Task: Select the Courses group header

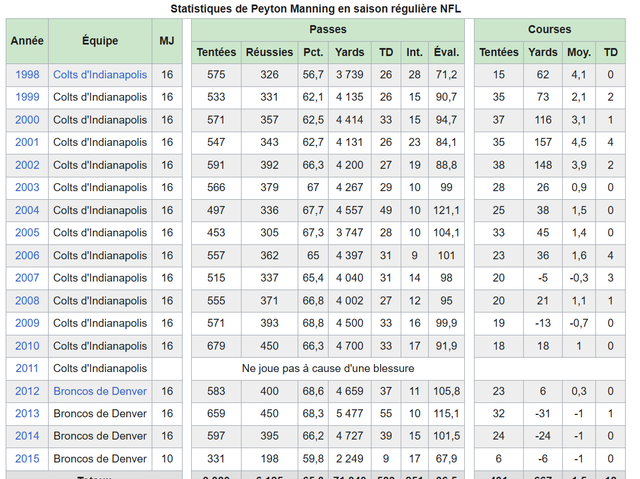Action: point(550,30)
